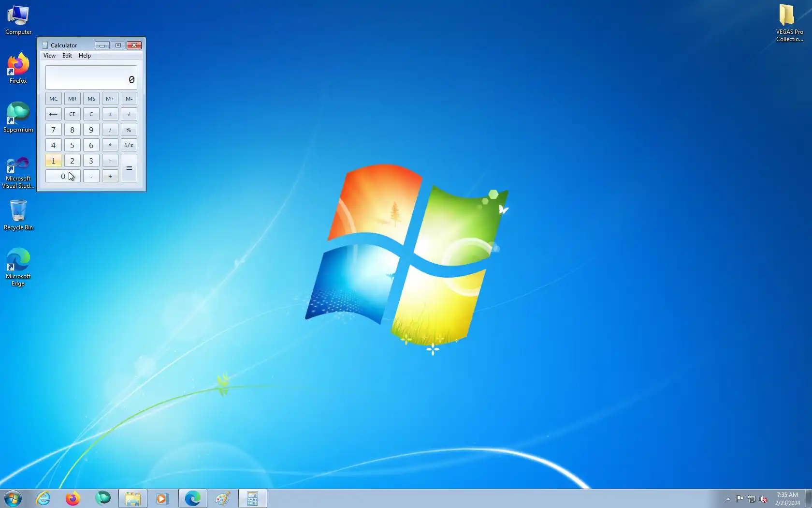812x508 pixels.
Task: Click M+ memory add button
Action: pyautogui.click(x=110, y=99)
